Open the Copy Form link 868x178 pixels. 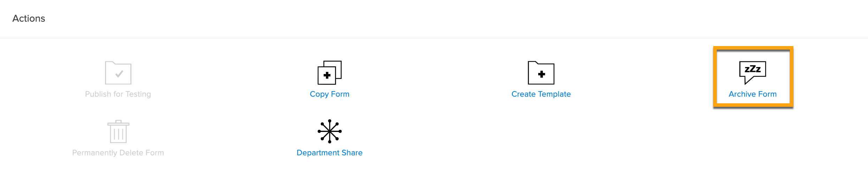(329, 94)
